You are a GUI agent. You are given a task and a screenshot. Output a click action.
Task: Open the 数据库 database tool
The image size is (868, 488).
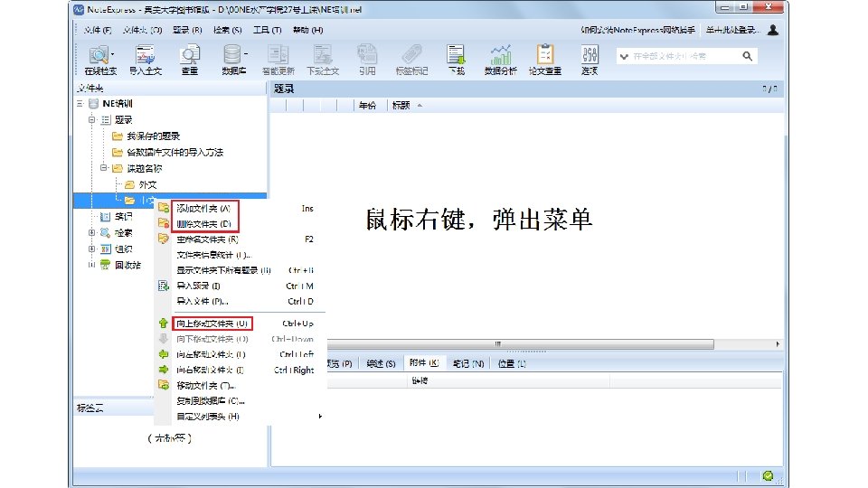click(x=233, y=60)
